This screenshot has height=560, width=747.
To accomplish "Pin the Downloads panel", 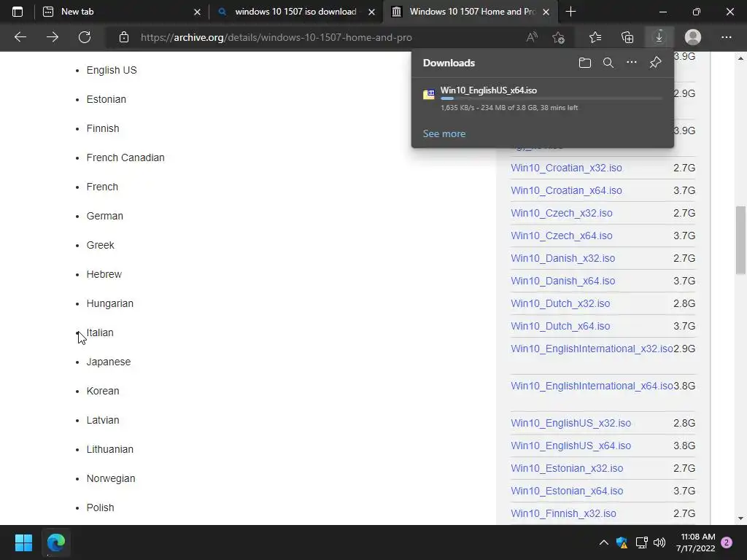I will point(656,63).
